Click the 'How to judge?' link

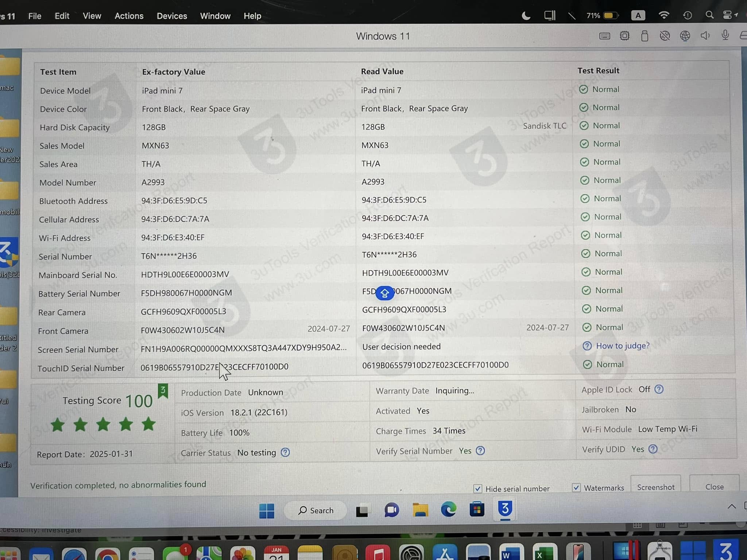click(622, 346)
